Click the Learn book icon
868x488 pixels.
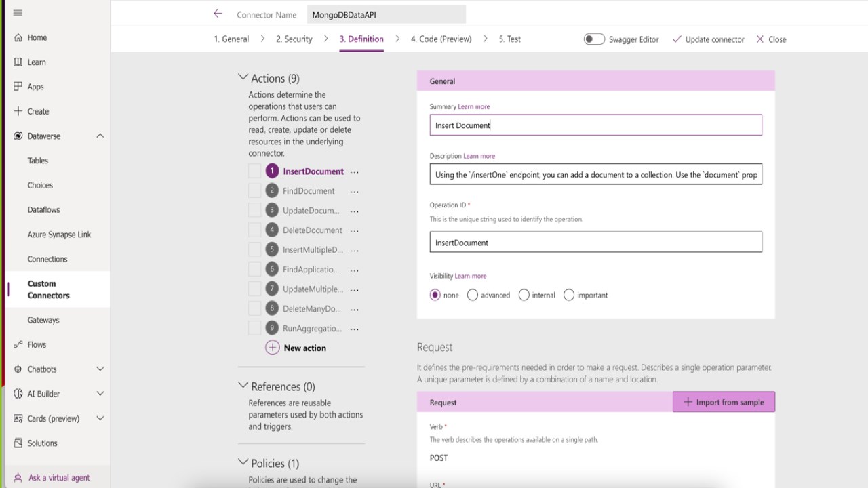pyautogui.click(x=18, y=62)
